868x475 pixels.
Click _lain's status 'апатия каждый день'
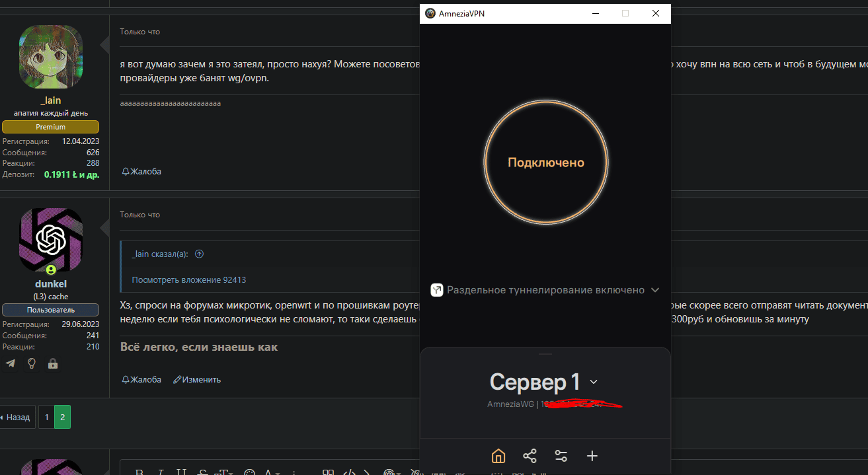[x=51, y=113]
